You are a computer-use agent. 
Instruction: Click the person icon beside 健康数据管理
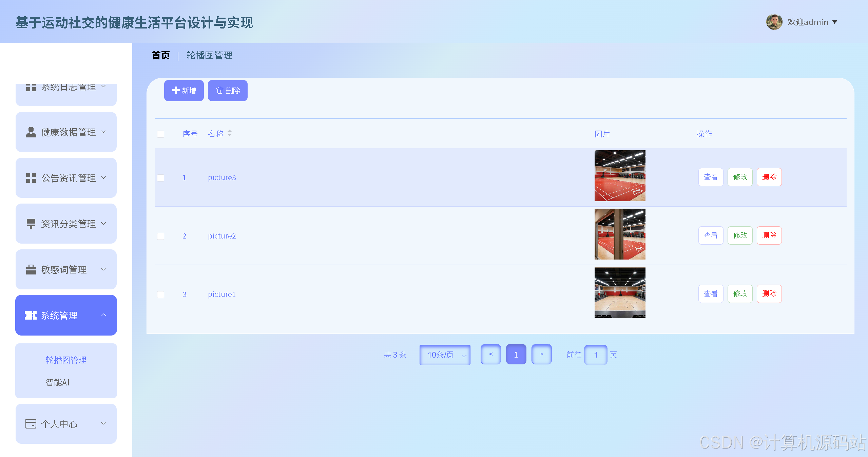tap(31, 132)
